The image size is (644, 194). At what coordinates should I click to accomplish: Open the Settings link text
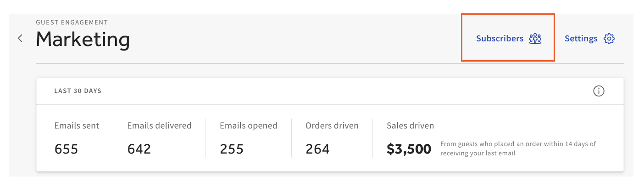pyautogui.click(x=581, y=39)
